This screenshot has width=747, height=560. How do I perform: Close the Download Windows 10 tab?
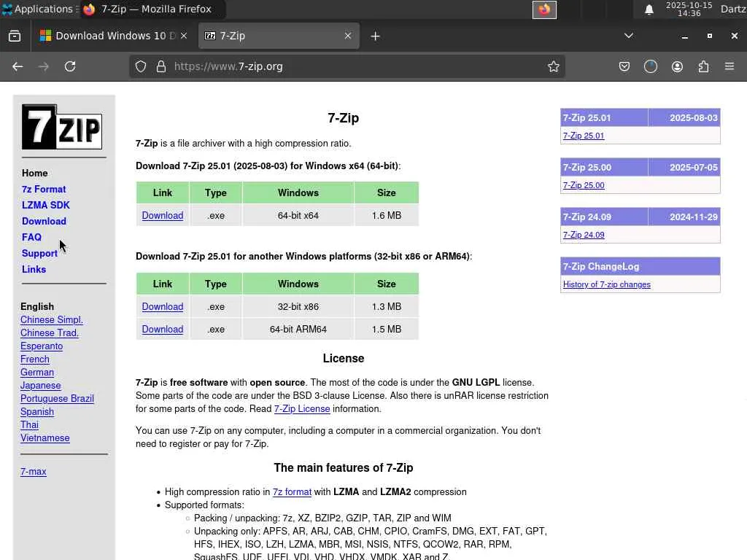coord(184,36)
